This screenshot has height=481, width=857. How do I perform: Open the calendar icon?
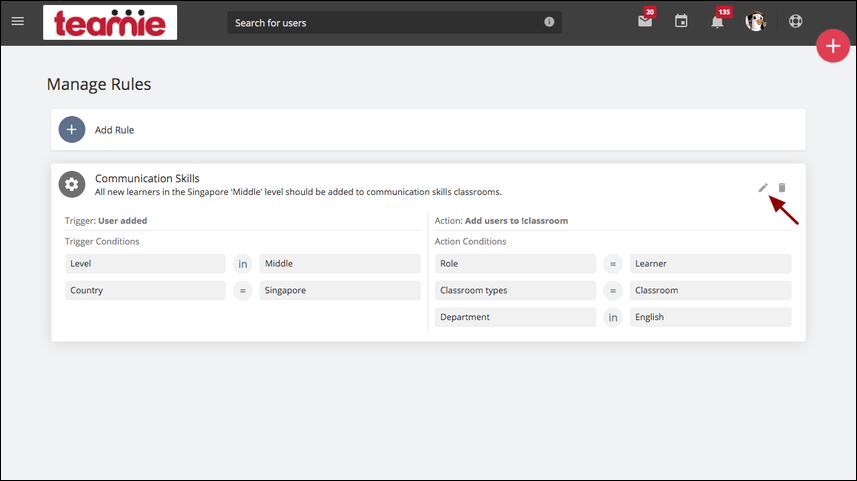point(681,21)
